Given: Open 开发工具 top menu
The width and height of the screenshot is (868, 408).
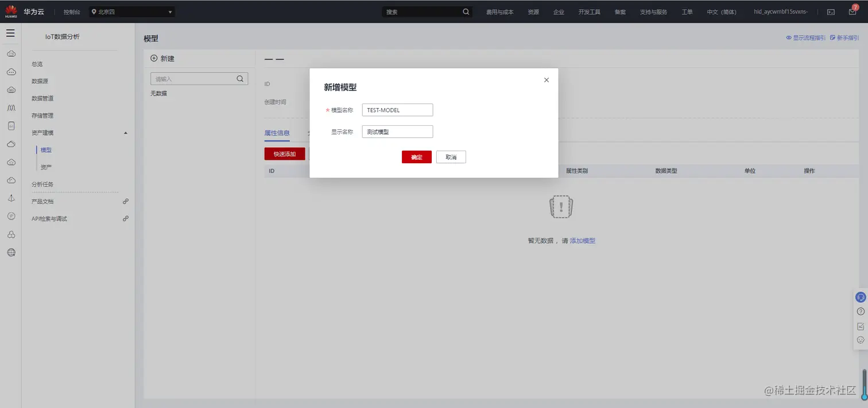Looking at the screenshot, I should [590, 11].
